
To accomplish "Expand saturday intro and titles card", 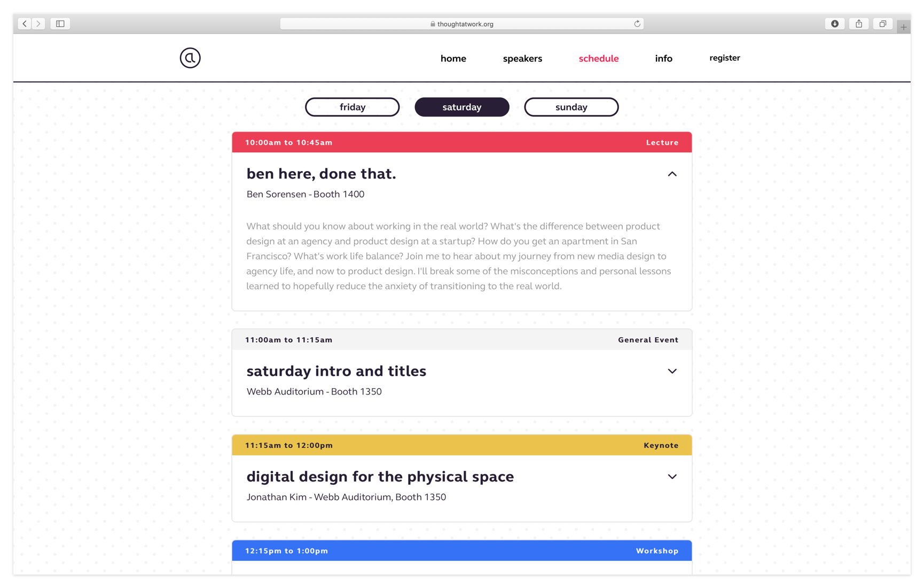I will (x=672, y=371).
